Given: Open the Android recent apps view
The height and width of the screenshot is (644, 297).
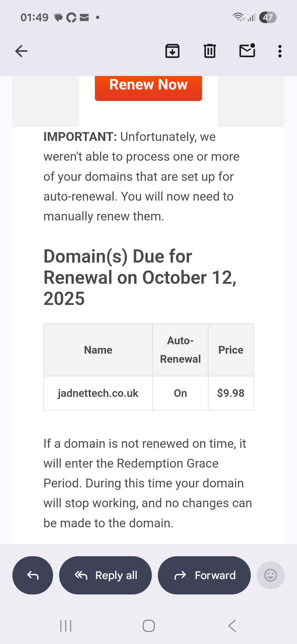Looking at the screenshot, I should pyautogui.click(x=66, y=626).
